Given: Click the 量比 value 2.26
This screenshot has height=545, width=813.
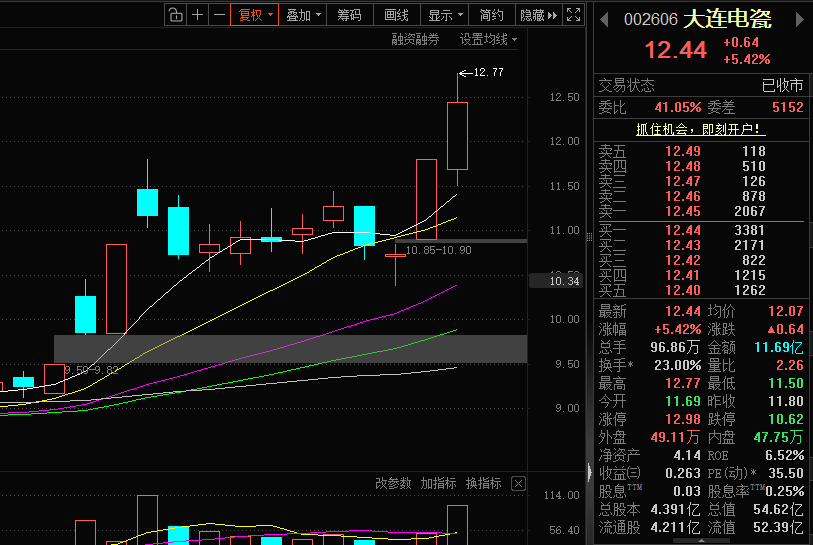Looking at the screenshot, I should pyautogui.click(x=790, y=365).
